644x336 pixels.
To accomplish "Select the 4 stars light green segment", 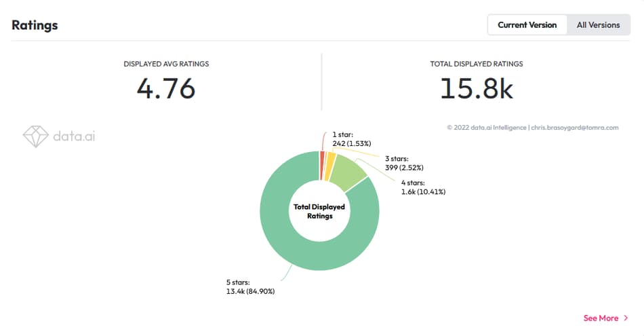I will pos(348,172).
